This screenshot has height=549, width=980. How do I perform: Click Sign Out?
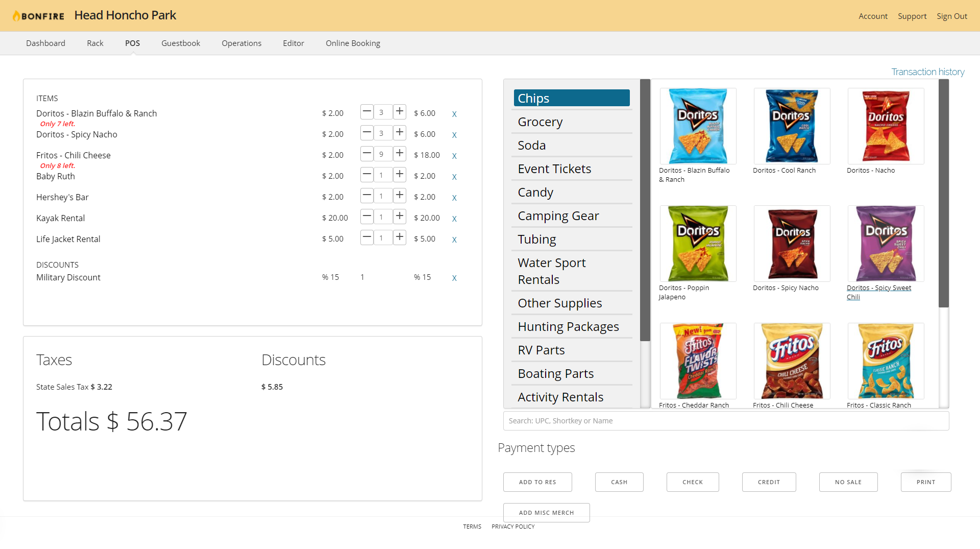coord(952,16)
